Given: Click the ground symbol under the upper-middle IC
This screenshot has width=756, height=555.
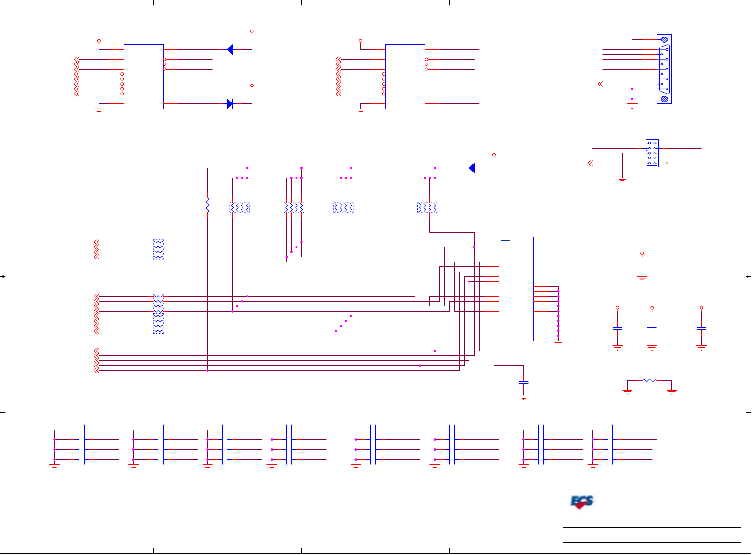Looking at the screenshot, I should [360, 111].
